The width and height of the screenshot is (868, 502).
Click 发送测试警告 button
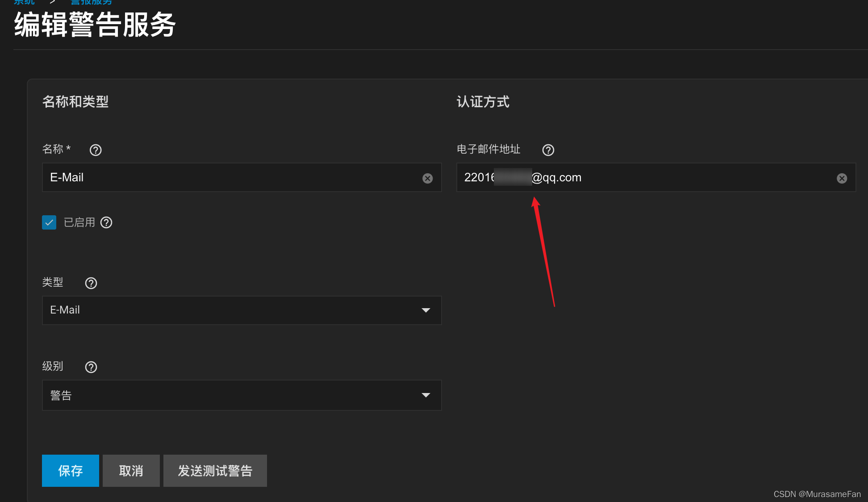215,471
